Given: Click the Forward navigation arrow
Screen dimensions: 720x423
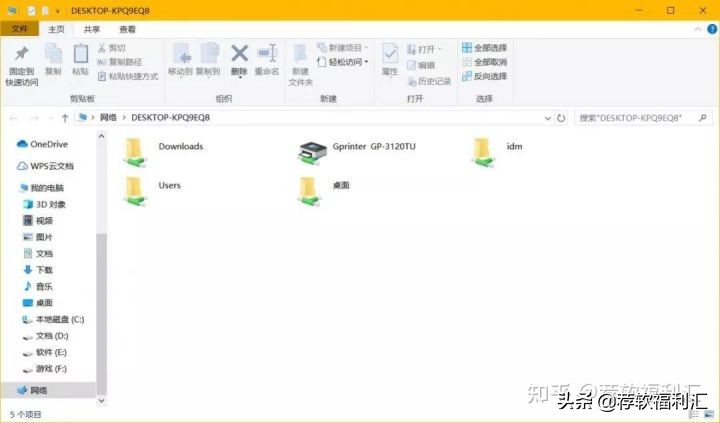Looking at the screenshot, I should point(34,118).
